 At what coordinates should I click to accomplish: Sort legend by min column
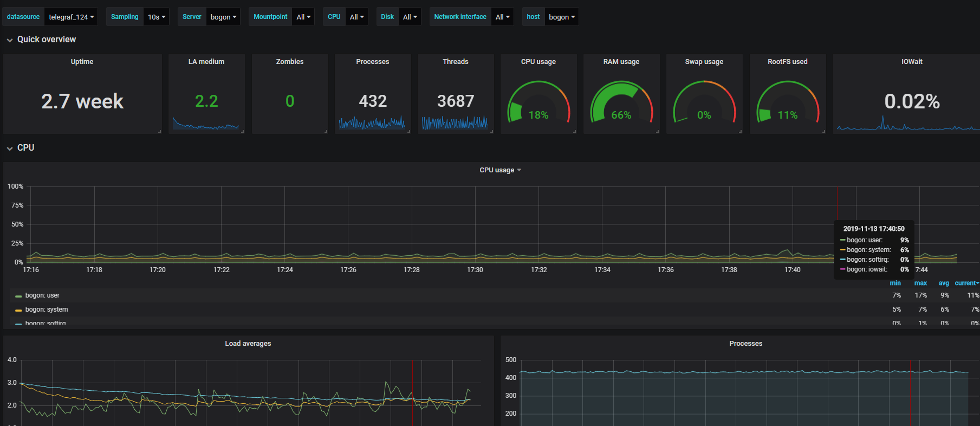tap(895, 283)
